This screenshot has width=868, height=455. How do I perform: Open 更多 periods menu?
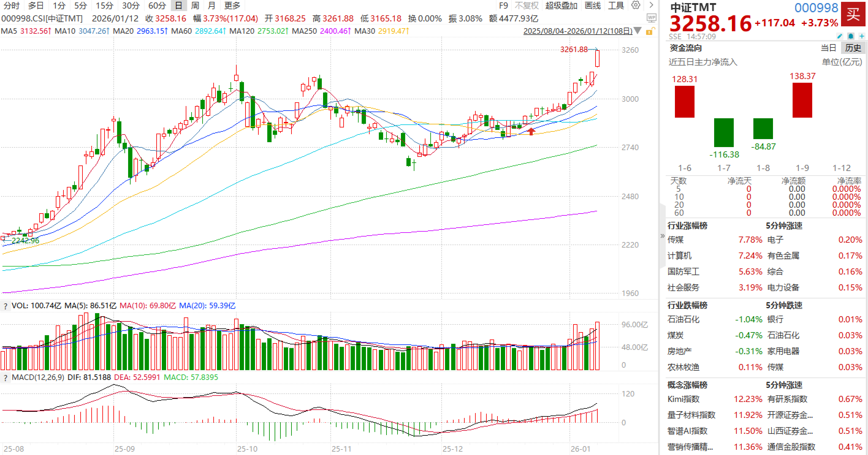pyautogui.click(x=232, y=6)
